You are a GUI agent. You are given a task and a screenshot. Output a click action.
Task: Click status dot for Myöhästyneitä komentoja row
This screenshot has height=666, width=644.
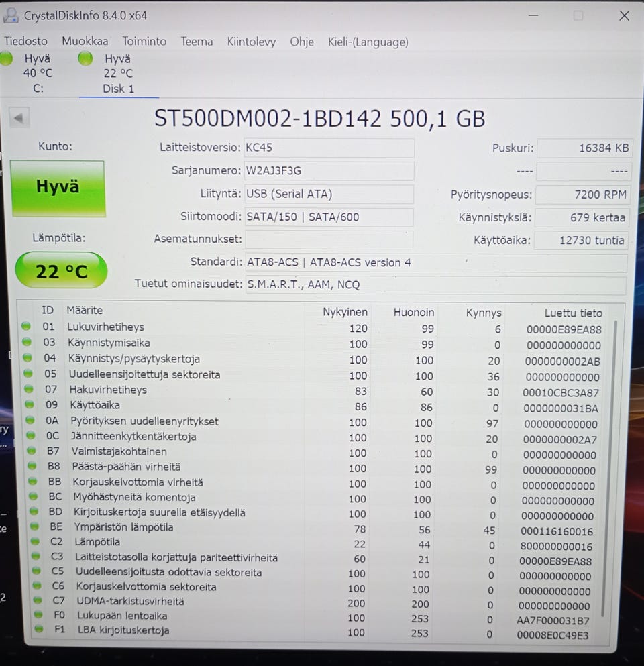[x=33, y=496]
